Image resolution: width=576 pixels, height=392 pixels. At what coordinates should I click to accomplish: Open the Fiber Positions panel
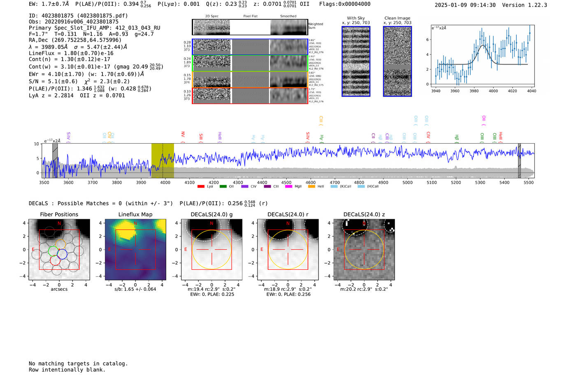coord(59,250)
